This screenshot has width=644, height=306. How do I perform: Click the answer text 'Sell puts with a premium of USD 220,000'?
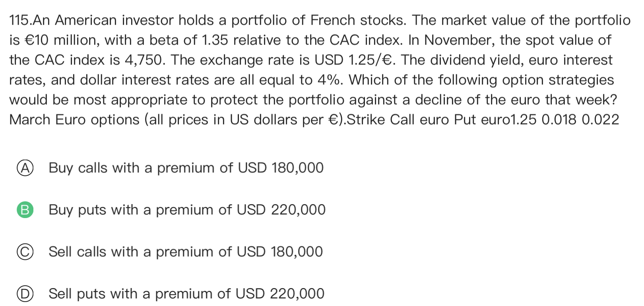pos(186,294)
